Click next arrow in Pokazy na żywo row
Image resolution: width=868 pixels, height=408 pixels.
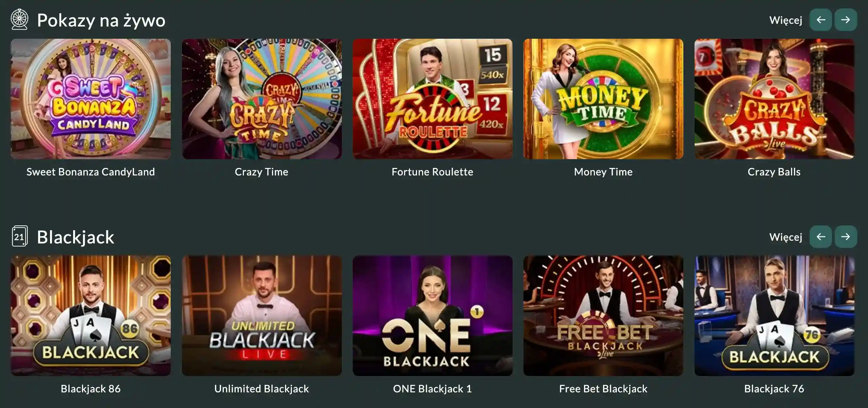click(x=846, y=20)
